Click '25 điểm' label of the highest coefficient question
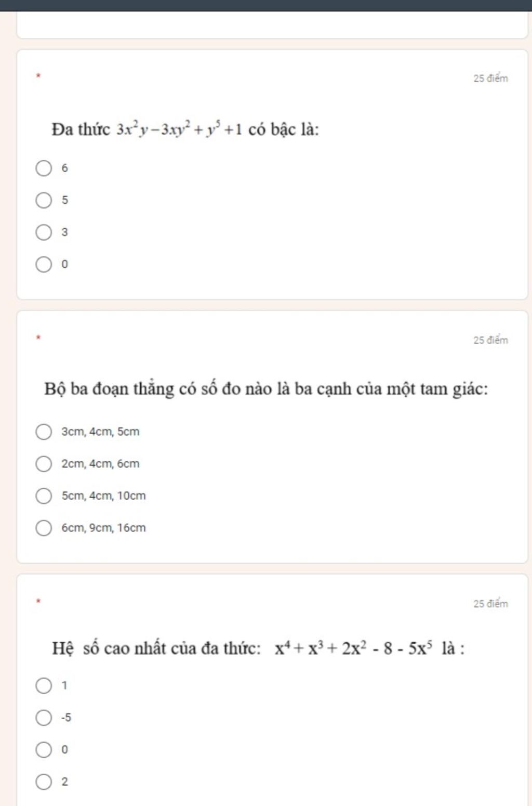This screenshot has width=532, height=806. (x=490, y=604)
